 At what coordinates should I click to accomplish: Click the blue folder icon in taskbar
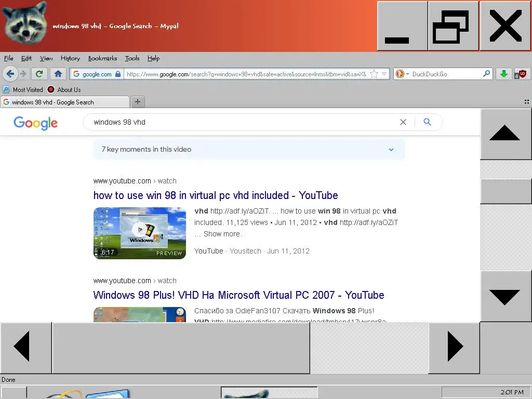tap(108, 394)
